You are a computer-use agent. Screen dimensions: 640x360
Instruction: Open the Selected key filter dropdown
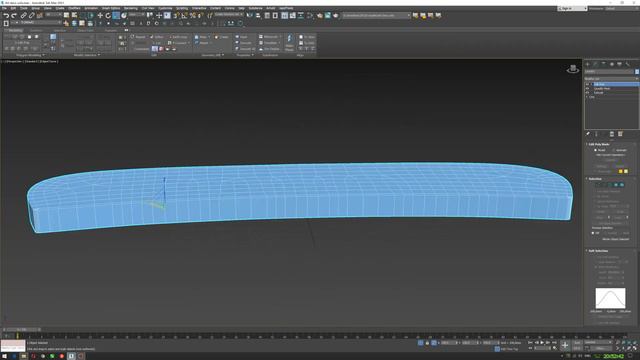598,343
